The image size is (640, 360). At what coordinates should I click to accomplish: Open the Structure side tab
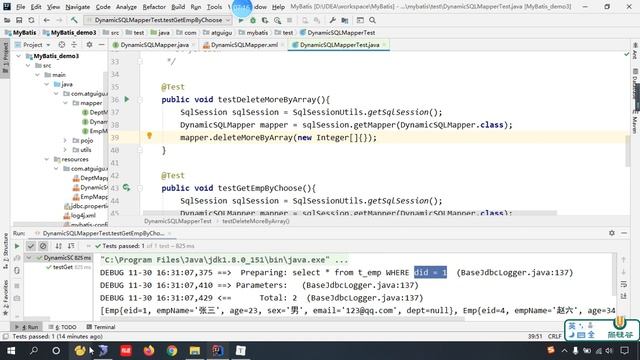(5, 250)
